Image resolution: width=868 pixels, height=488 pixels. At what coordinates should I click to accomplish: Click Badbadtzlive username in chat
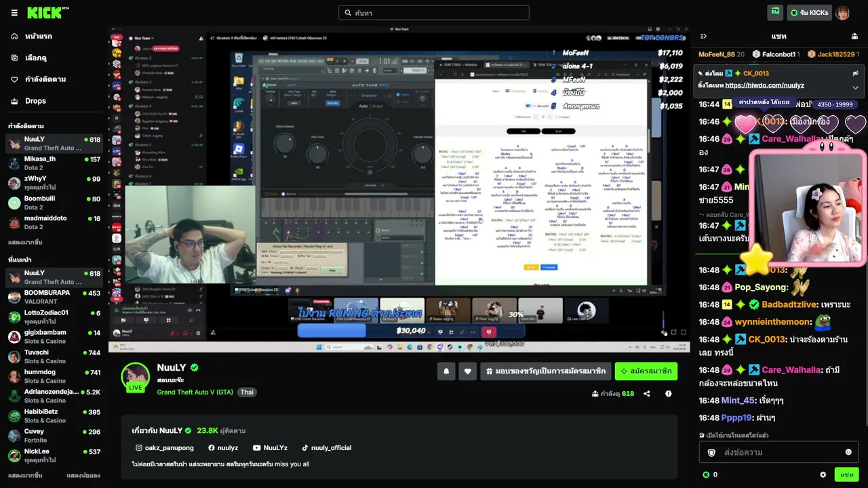[789, 305]
